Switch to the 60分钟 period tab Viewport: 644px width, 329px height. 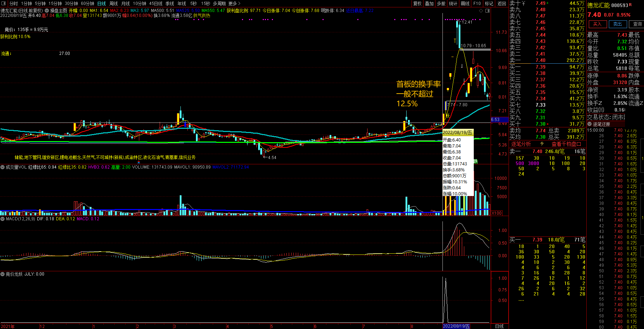tap(88, 4)
